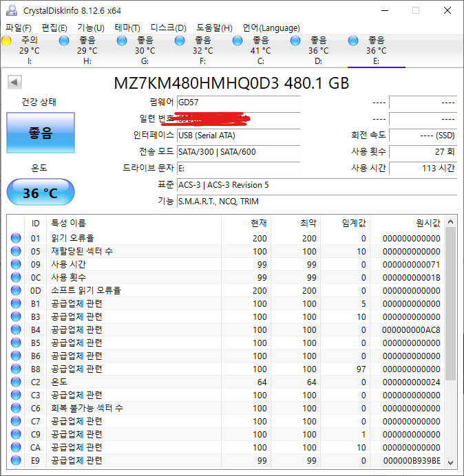The width and height of the screenshot is (464, 476).
Task: Click the status icon for attribute CA
Action: (x=16, y=447)
